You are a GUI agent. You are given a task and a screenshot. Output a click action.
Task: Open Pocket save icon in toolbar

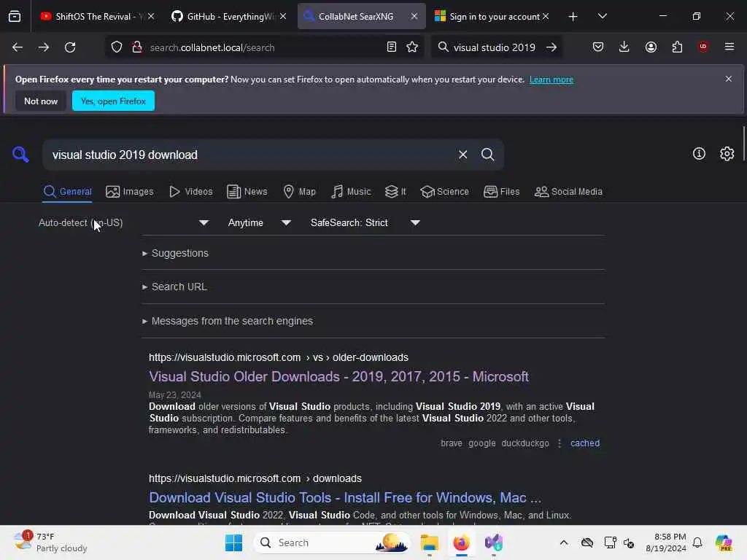click(x=598, y=47)
